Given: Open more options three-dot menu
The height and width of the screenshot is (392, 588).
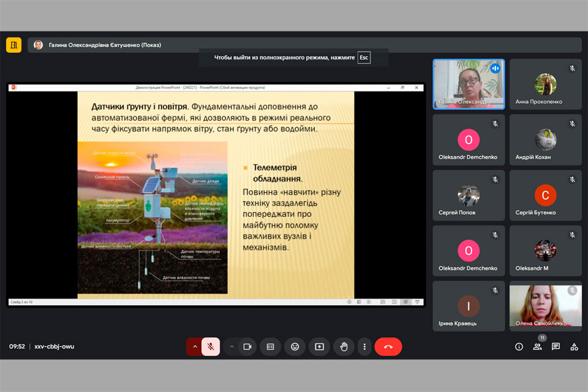Looking at the screenshot, I should [x=365, y=347].
